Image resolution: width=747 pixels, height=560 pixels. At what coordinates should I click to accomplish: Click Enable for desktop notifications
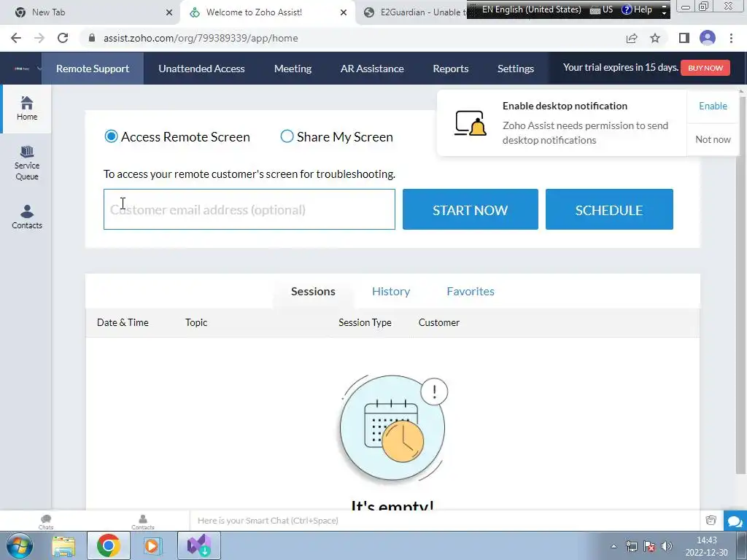[x=713, y=106]
